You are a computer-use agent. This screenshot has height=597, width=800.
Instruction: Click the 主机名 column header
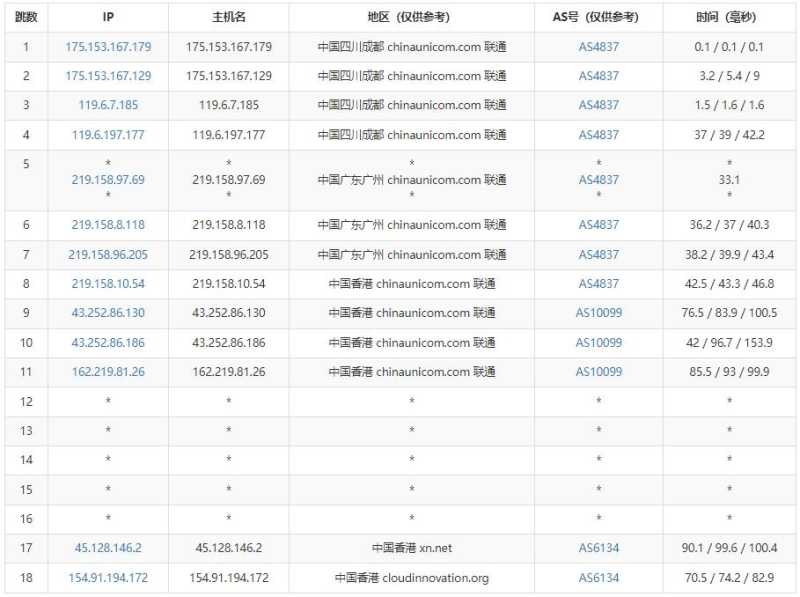[229, 17]
